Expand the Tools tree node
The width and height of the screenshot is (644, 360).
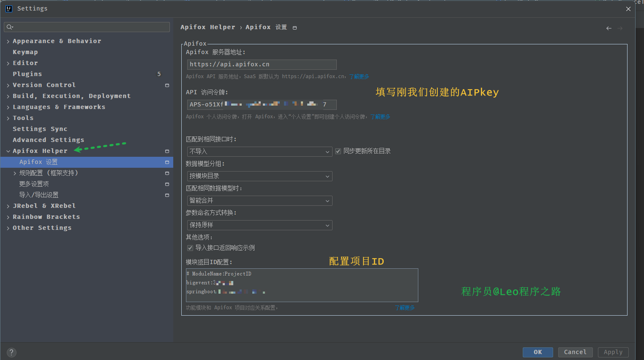[x=8, y=118]
